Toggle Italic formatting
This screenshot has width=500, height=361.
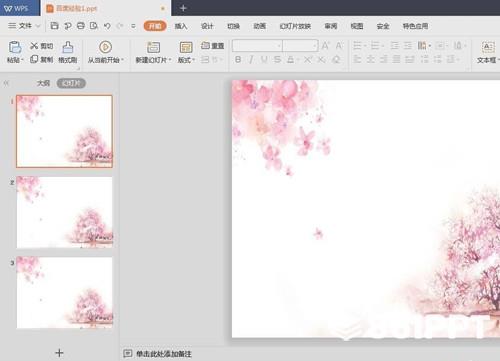[251, 60]
